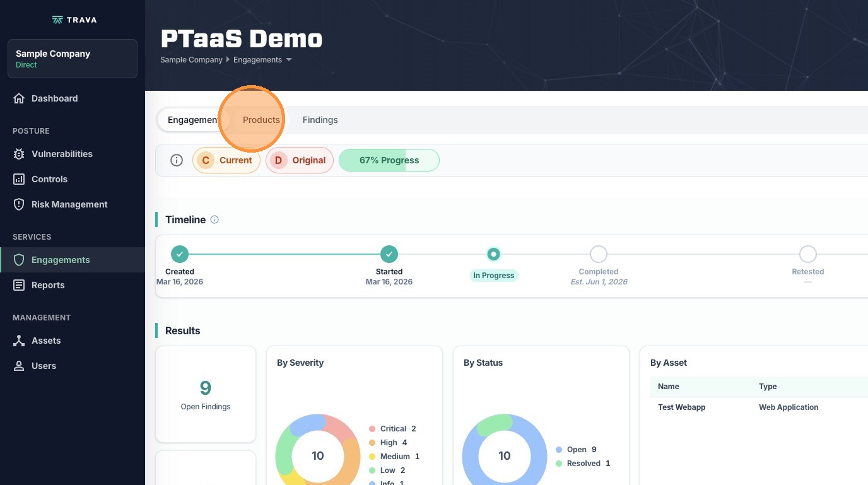
Task: Open the Sample Company selector
Action: pyautogui.click(x=72, y=59)
